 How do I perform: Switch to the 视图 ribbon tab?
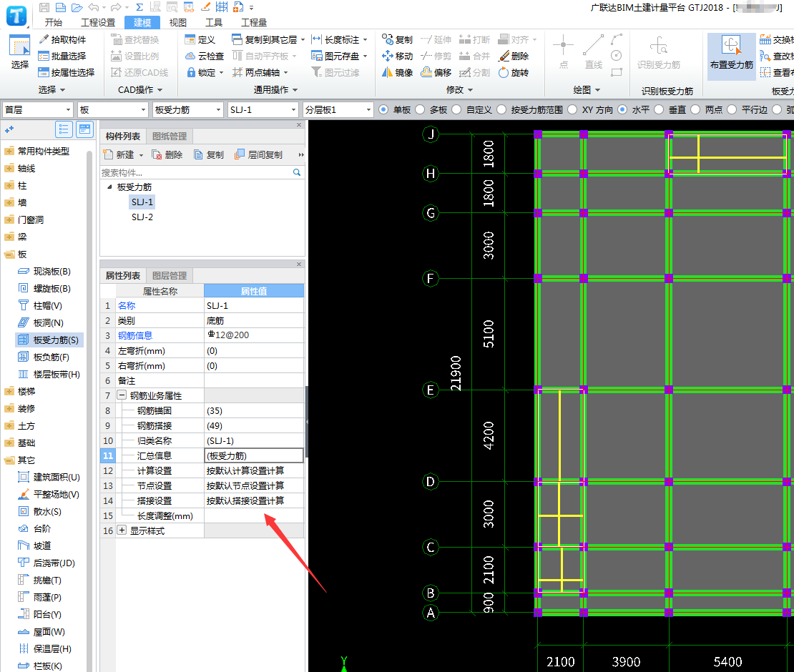[x=177, y=22]
